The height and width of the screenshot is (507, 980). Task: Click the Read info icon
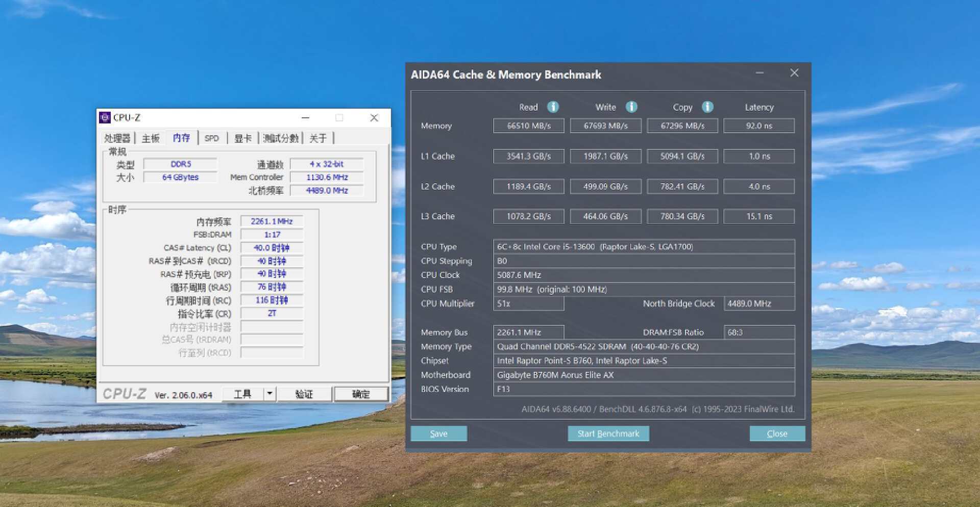click(x=553, y=107)
